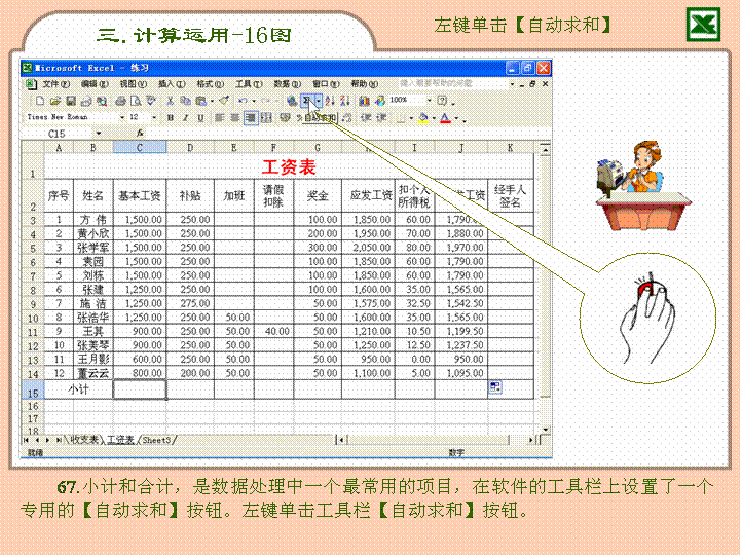Click Sort Descending icon
740x555 pixels.
point(345,101)
